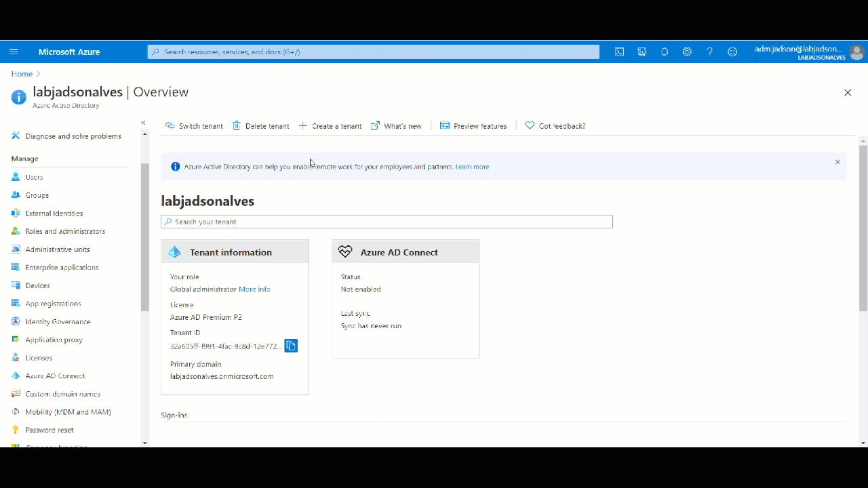Open Users in the Manage menu

pos(34,177)
